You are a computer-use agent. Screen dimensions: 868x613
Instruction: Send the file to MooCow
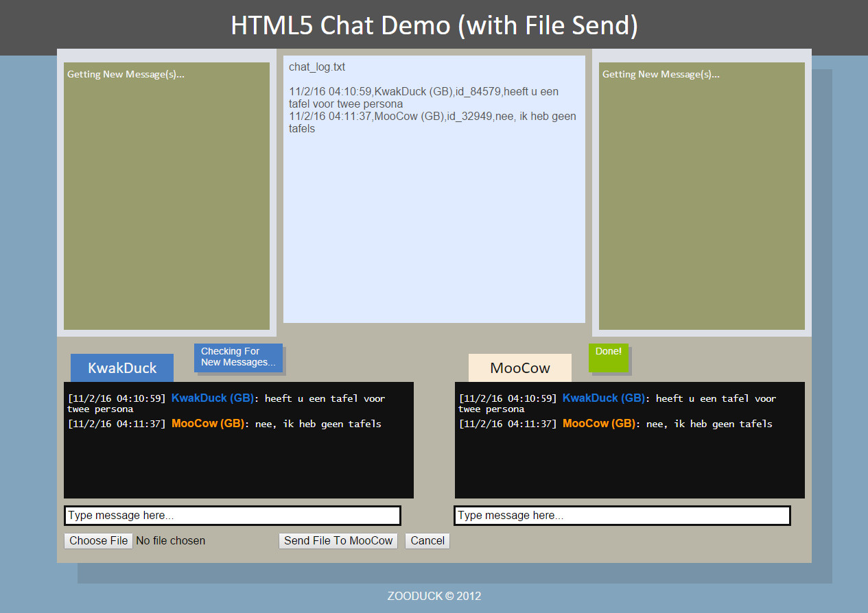(338, 540)
